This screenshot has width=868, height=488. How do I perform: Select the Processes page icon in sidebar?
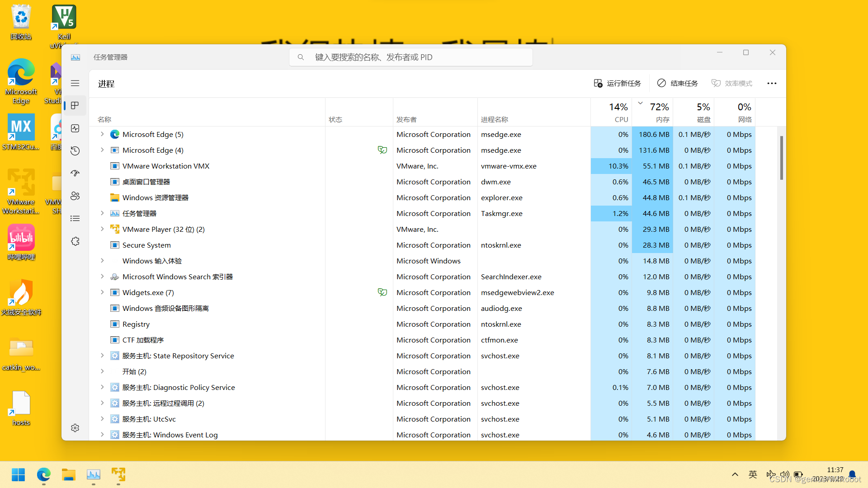pos(75,105)
